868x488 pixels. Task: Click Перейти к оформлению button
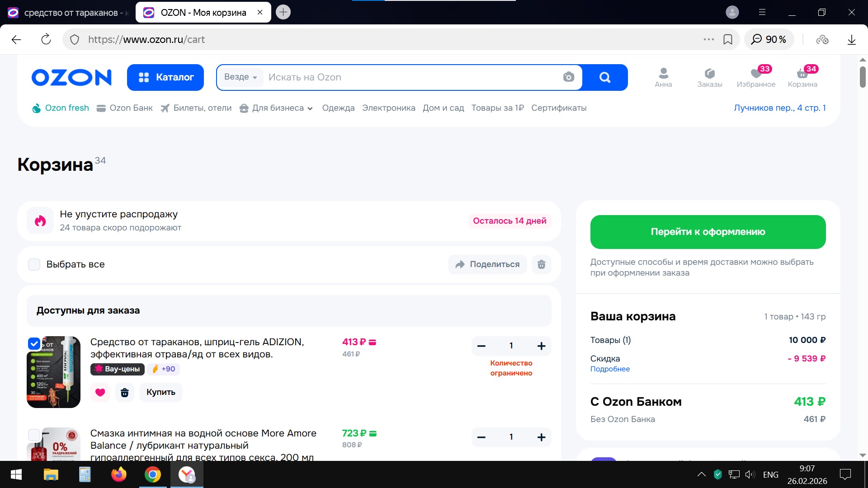coord(708,232)
